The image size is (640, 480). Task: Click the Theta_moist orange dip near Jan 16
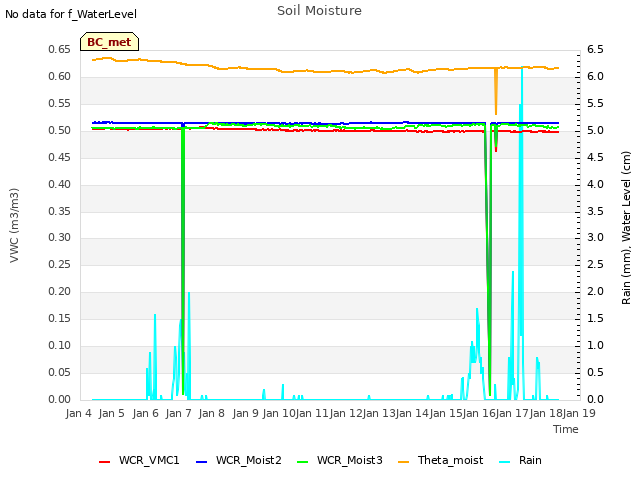coord(496,92)
